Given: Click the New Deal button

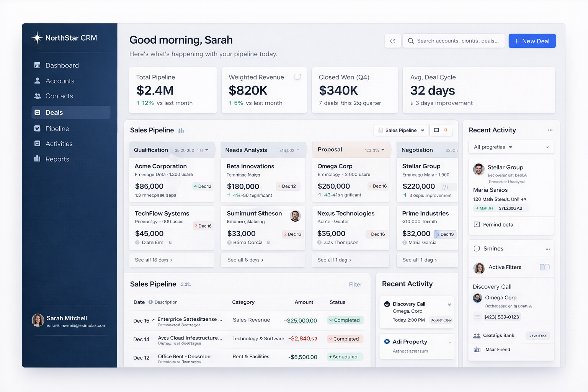Looking at the screenshot, I should point(532,41).
